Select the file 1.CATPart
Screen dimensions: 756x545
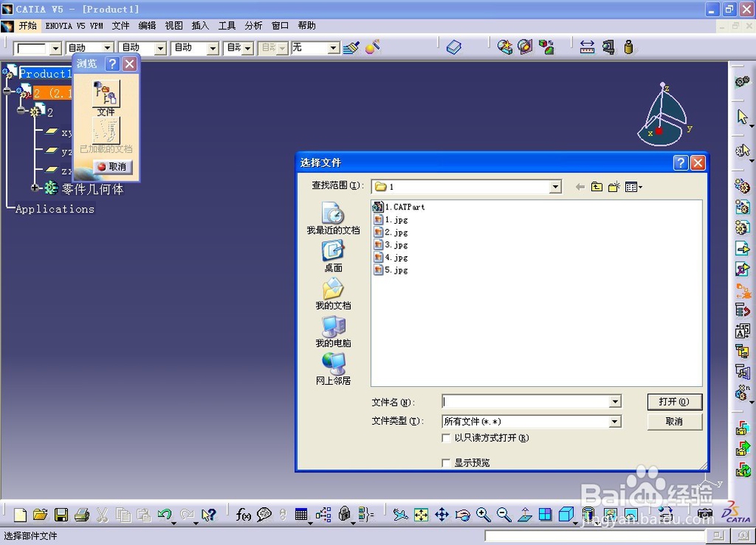coord(399,207)
